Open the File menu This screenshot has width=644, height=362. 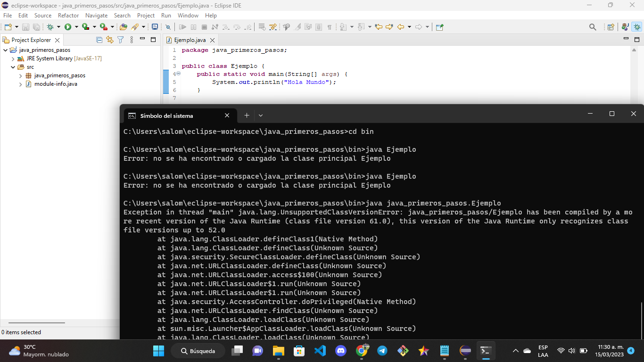pos(8,15)
